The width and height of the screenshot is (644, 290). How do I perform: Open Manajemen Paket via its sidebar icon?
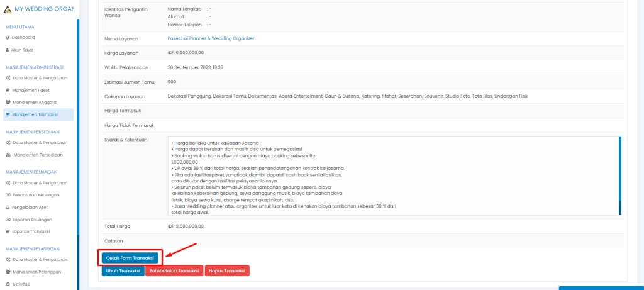(8, 90)
